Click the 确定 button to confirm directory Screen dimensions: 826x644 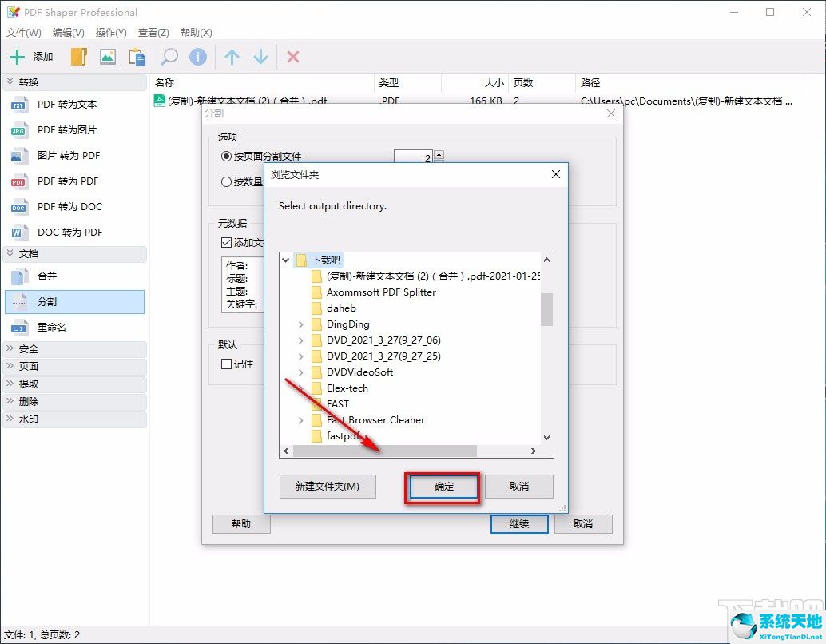click(x=443, y=487)
